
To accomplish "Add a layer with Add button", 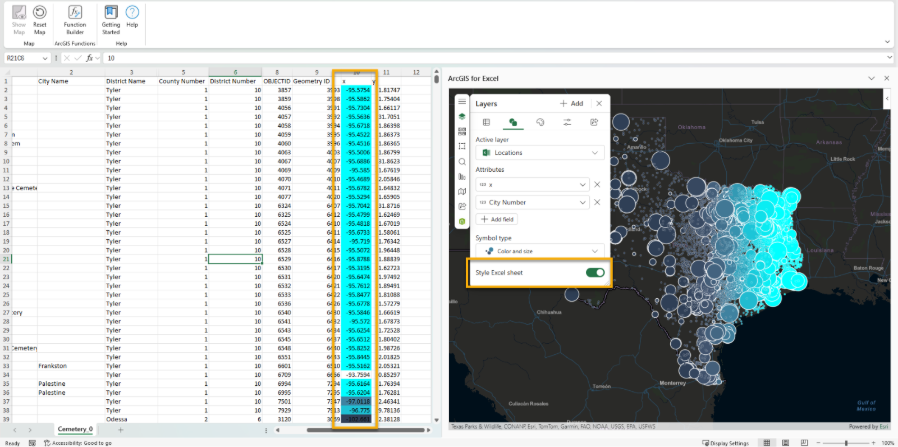I will tap(571, 104).
